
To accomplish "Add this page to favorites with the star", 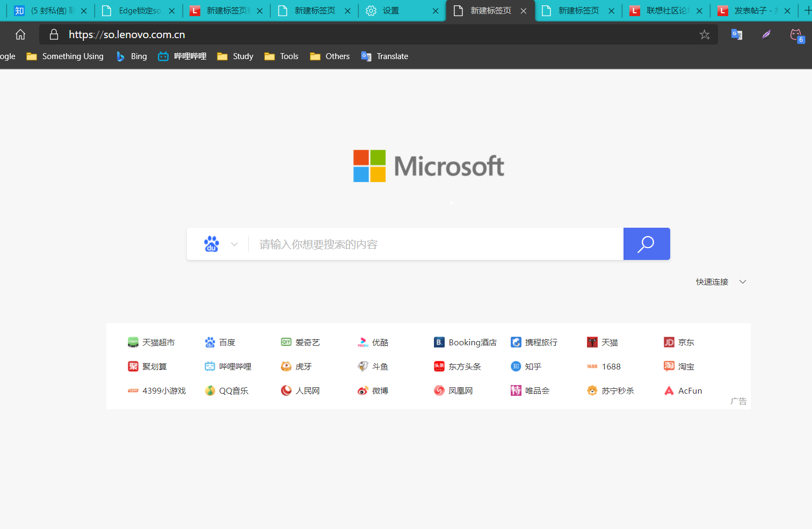I will pyautogui.click(x=705, y=34).
